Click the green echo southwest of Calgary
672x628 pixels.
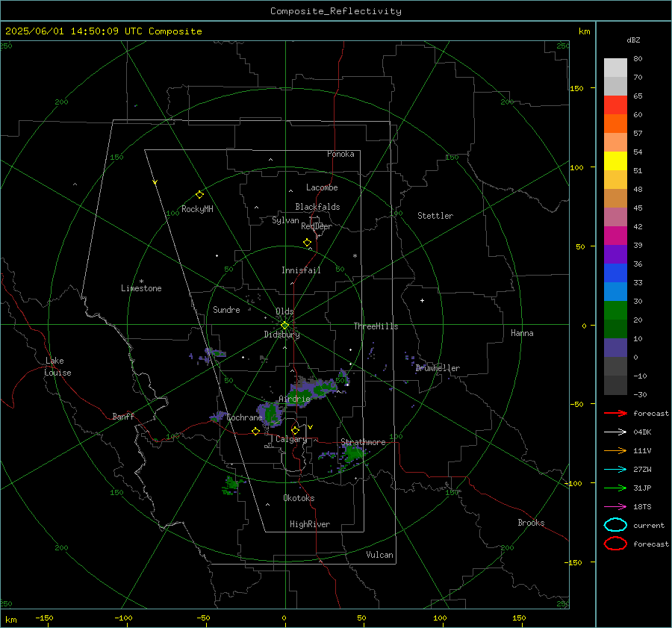(232, 485)
